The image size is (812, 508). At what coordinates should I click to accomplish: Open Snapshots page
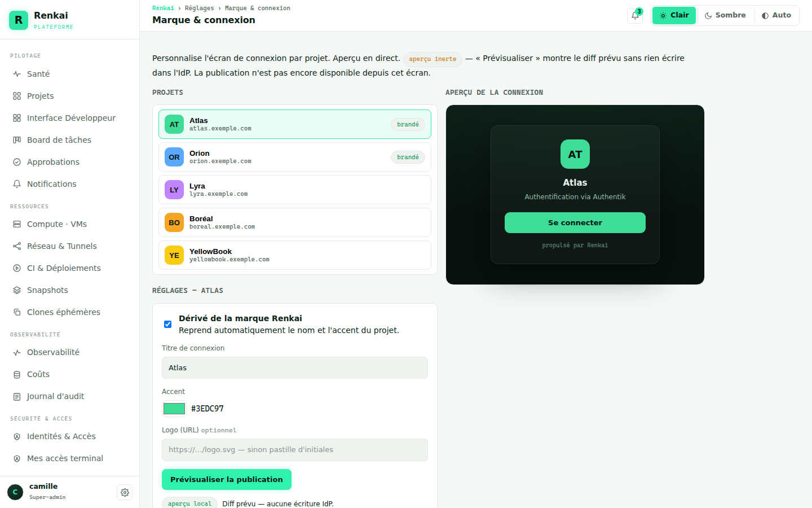point(69,290)
